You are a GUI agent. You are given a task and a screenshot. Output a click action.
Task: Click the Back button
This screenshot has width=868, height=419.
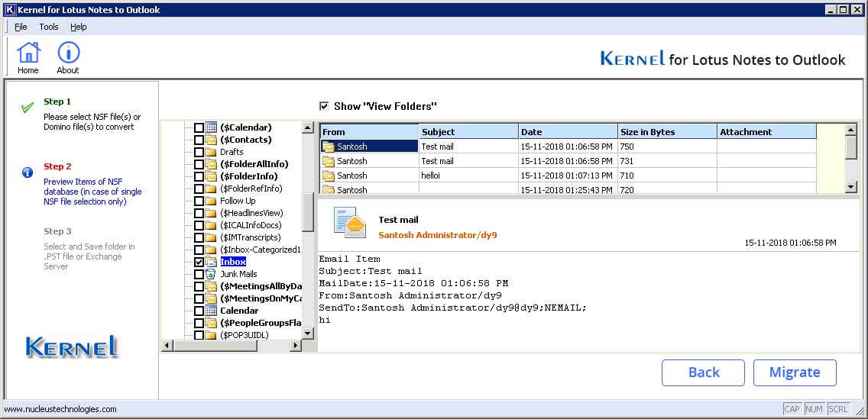(703, 372)
